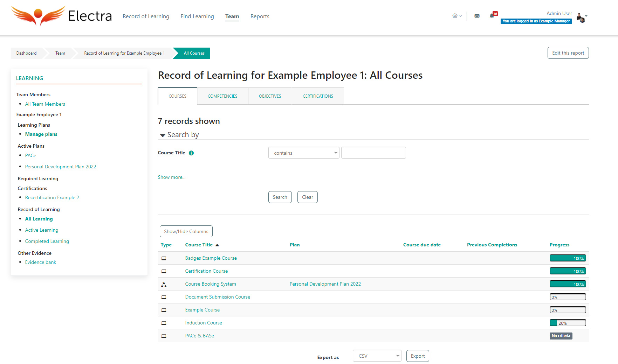Switch to the Certifications tab
Image resolution: width=618 pixels, height=364 pixels.
[318, 96]
